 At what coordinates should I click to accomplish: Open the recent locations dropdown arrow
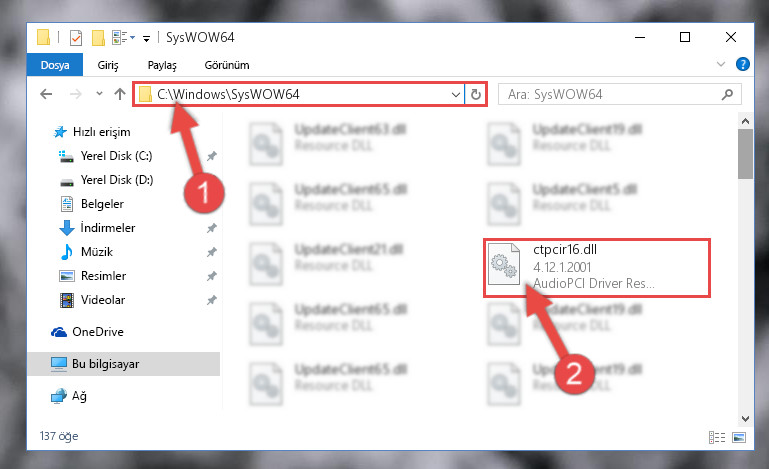[100, 93]
